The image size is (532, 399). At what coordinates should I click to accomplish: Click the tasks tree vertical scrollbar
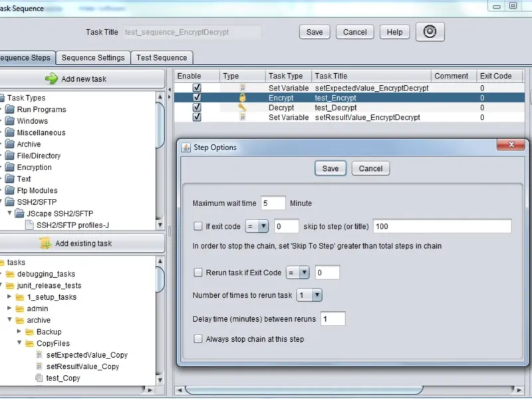tap(160, 321)
